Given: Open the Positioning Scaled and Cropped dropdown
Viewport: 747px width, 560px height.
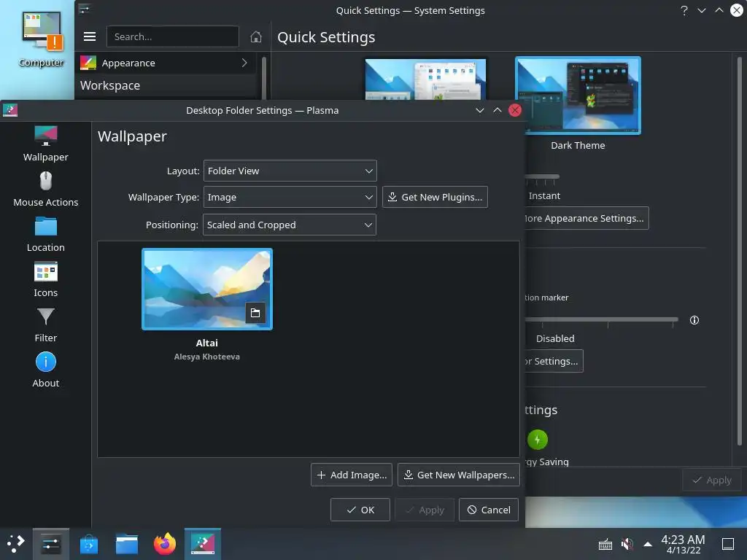Looking at the screenshot, I should [290, 225].
